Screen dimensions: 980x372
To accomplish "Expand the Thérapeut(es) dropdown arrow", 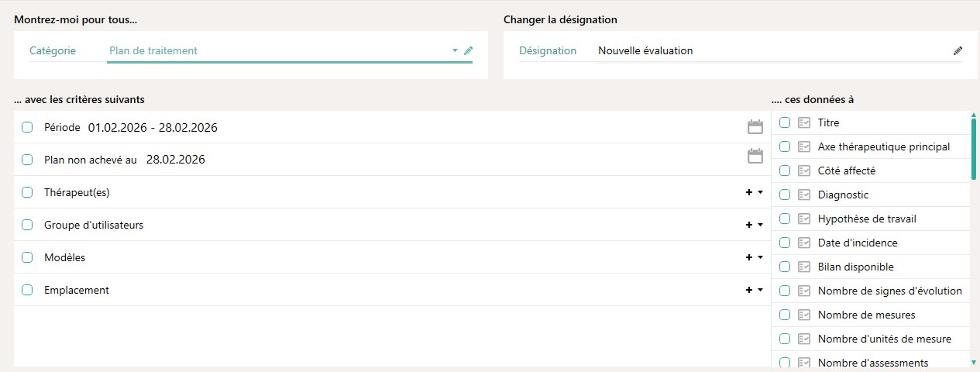I will pyautogui.click(x=760, y=192).
